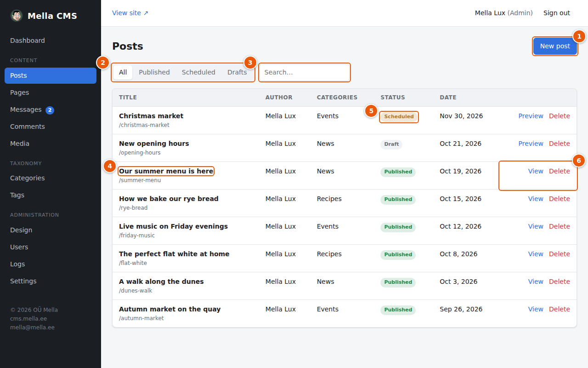Viewport: 588px width, 368px height.
Task: Select the Posts sidebar item
Action: (x=51, y=75)
